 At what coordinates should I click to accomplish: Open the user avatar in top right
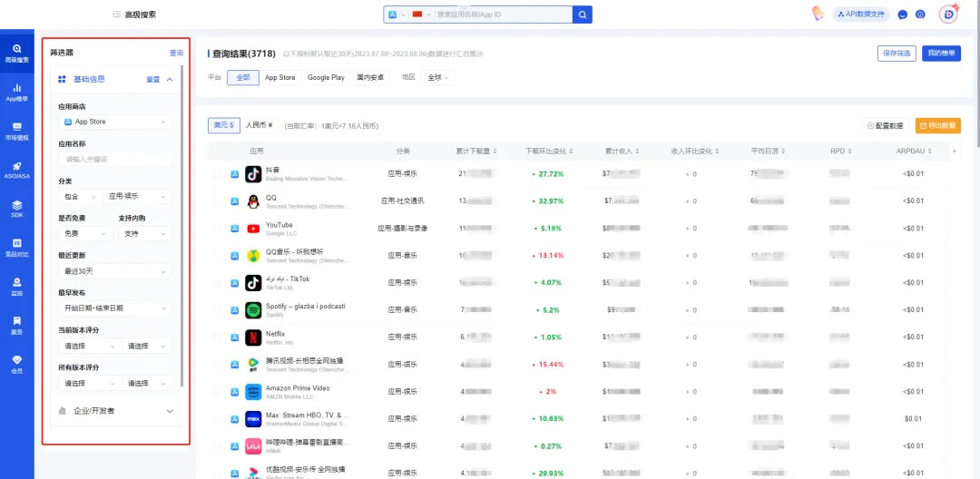click(949, 15)
